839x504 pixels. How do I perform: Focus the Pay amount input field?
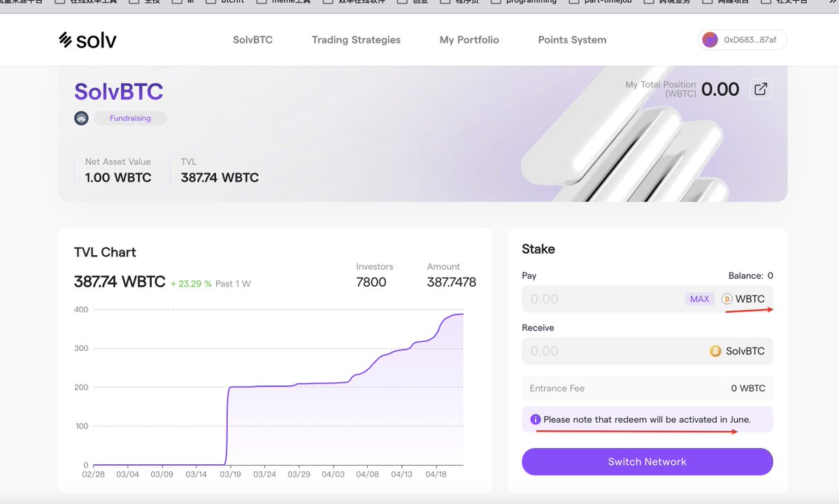point(601,299)
